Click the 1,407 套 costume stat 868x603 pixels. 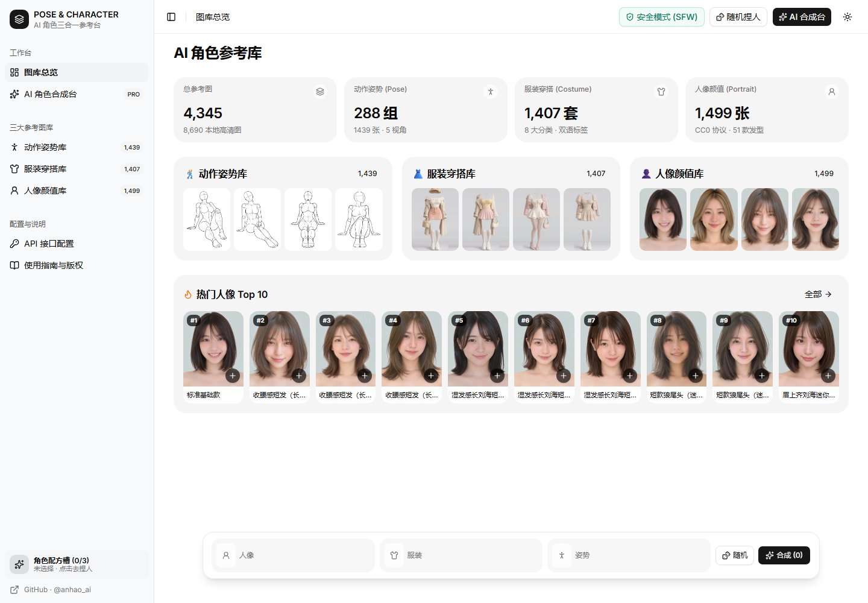click(552, 113)
